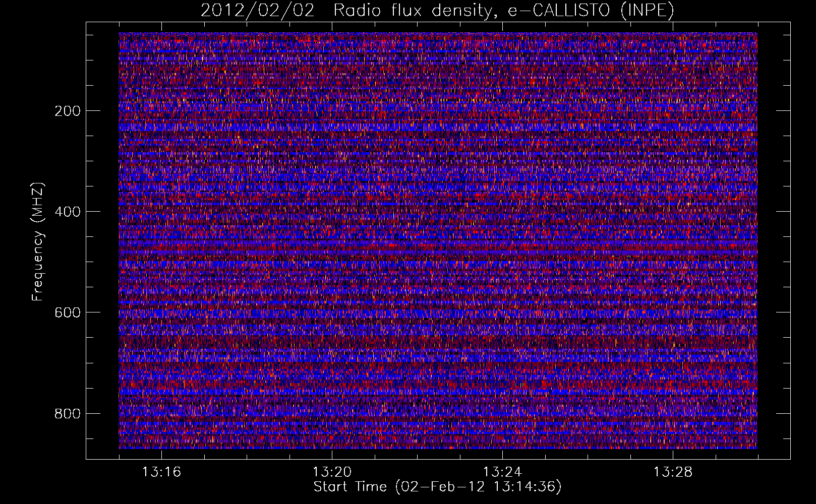816x504 pixels.
Task: Click the '800' frequency tick label
Action: [67, 414]
